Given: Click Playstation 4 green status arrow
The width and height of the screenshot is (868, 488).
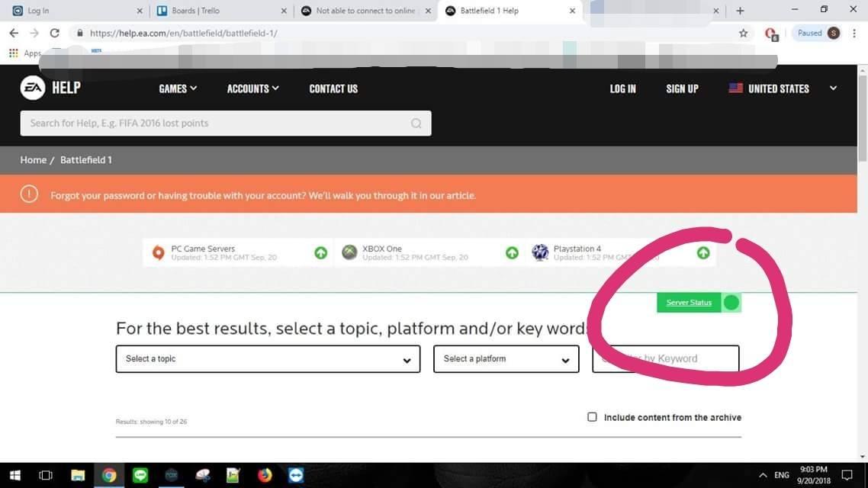Looking at the screenshot, I should click(x=703, y=253).
